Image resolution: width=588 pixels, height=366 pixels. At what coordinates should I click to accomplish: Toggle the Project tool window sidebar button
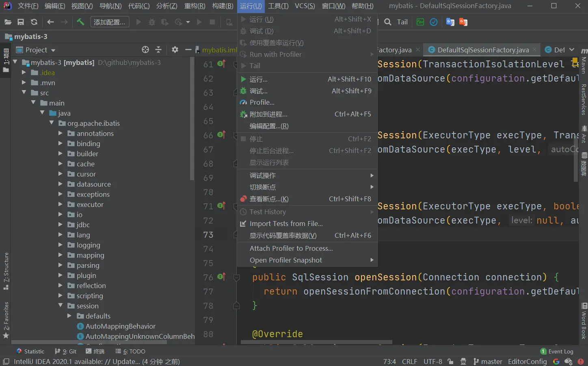click(6, 60)
